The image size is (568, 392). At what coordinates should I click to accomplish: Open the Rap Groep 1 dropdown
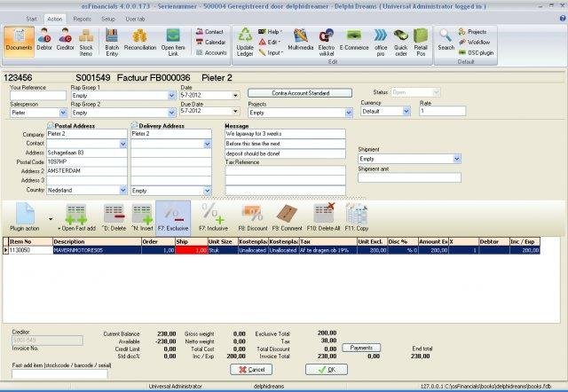pos(171,96)
